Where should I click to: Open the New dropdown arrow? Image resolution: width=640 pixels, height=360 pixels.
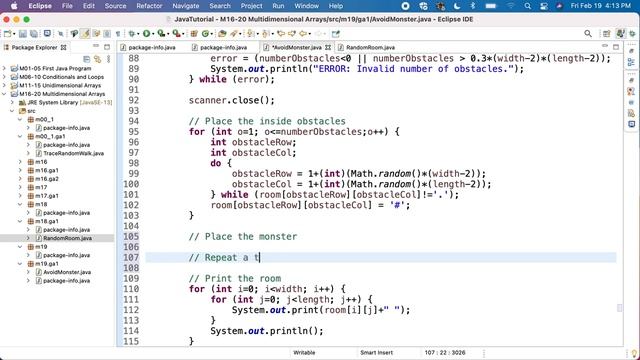pyautogui.click(x=14, y=34)
